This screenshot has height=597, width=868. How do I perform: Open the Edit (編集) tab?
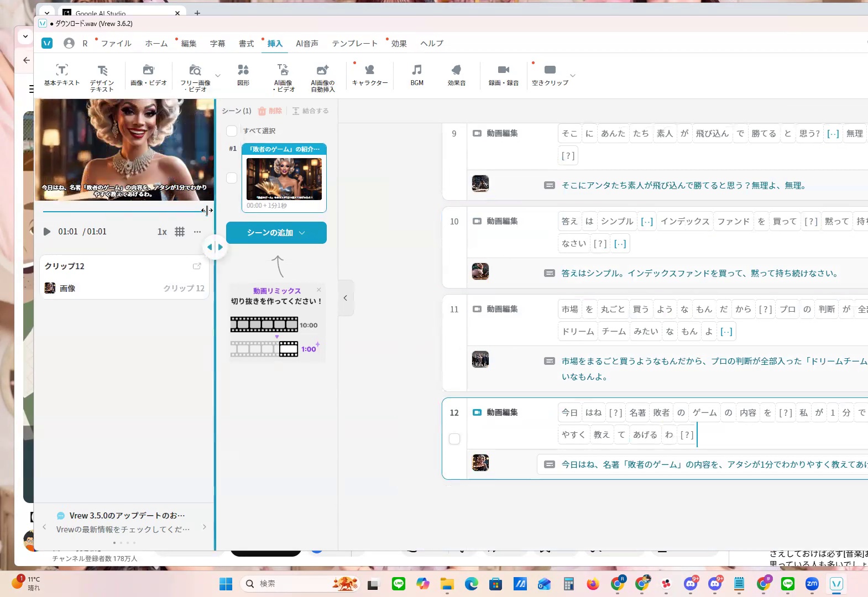pos(189,43)
